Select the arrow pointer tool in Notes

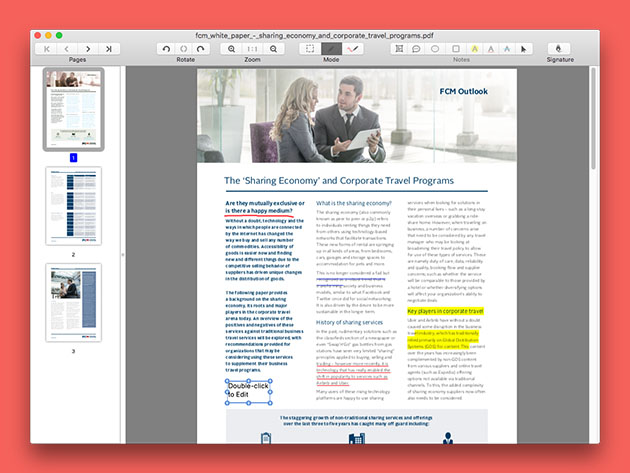tap(526, 48)
